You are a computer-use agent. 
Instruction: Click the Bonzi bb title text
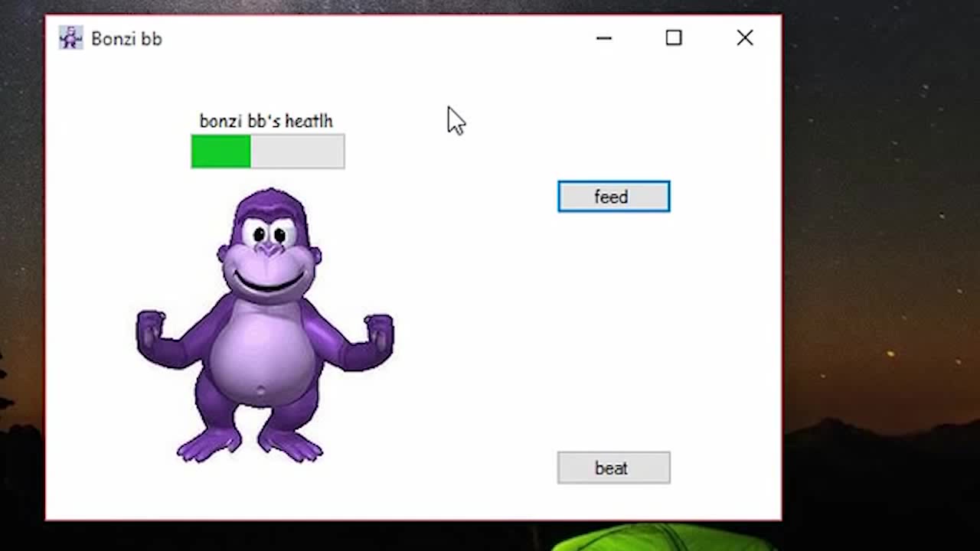pos(126,38)
